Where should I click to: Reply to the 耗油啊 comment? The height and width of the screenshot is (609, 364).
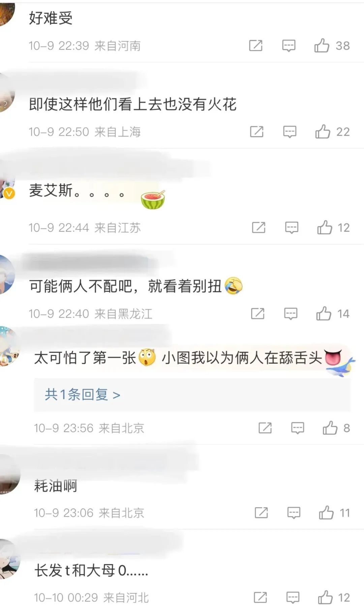point(294,513)
